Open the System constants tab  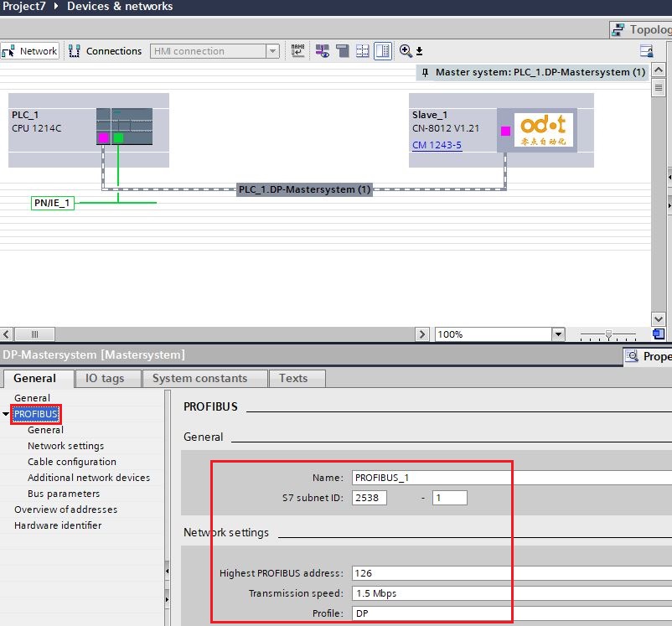199,378
